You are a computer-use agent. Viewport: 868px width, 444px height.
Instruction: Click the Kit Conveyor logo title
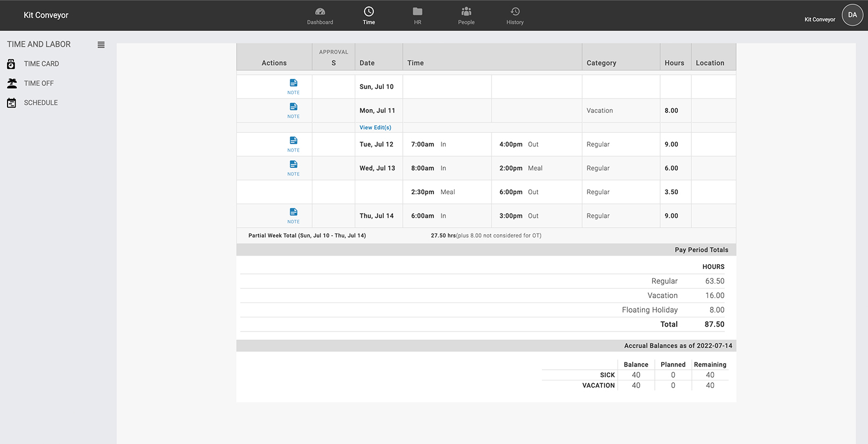46,15
